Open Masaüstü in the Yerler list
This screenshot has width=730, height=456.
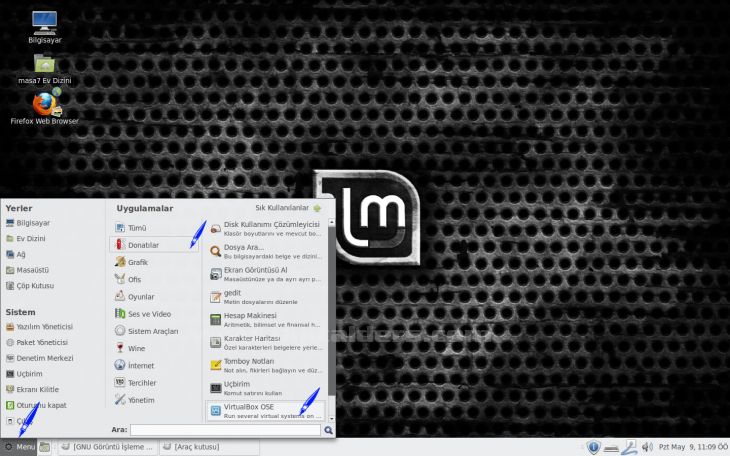click(x=27, y=270)
